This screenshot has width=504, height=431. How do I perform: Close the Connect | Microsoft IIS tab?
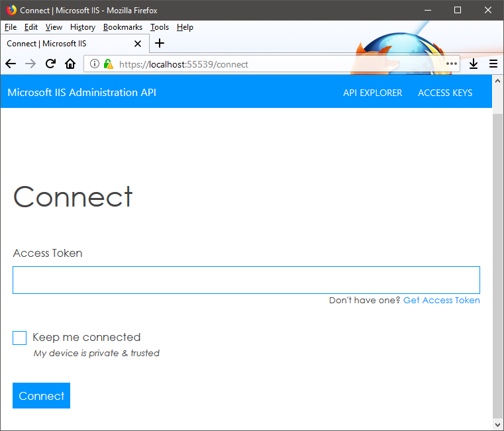click(x=138, y=44)
